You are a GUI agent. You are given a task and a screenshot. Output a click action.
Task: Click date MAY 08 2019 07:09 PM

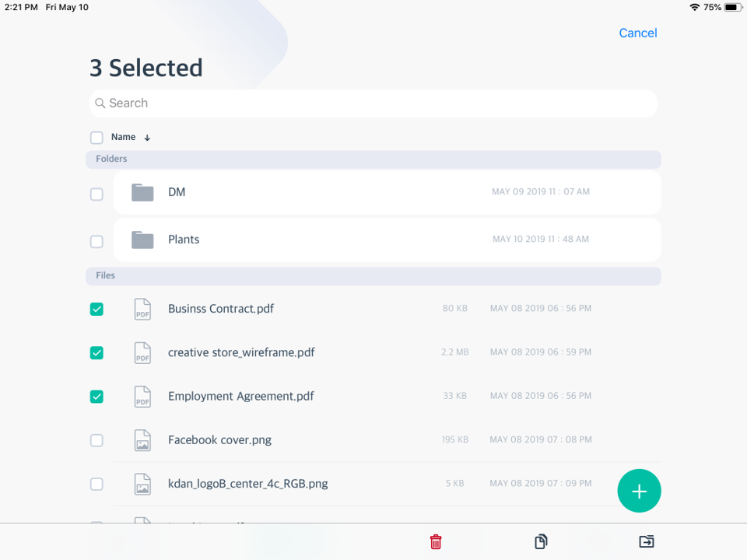click(541, 483)
